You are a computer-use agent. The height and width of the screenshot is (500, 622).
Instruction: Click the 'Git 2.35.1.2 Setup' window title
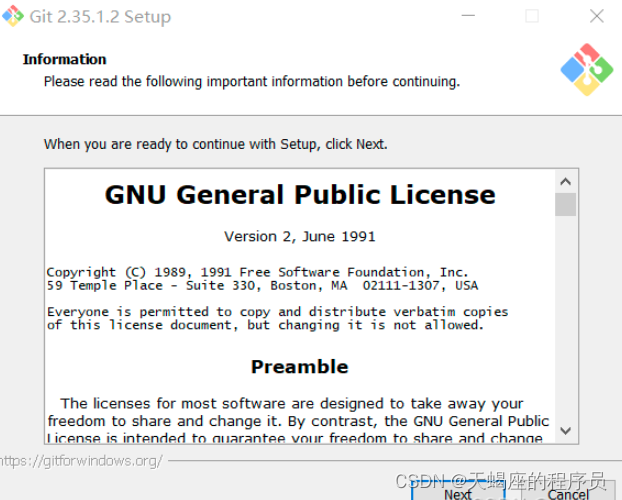(x=100, y=16)
